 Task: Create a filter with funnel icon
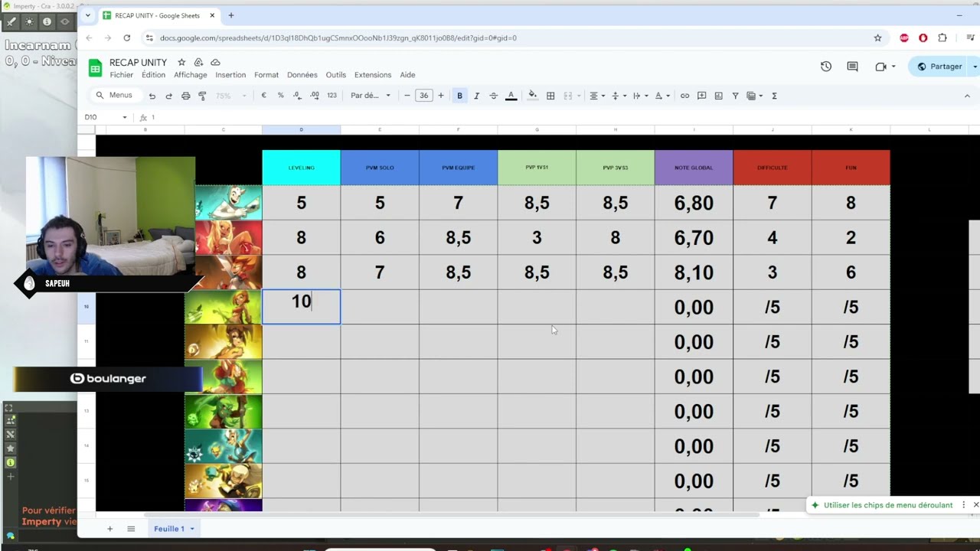(735, 96)
